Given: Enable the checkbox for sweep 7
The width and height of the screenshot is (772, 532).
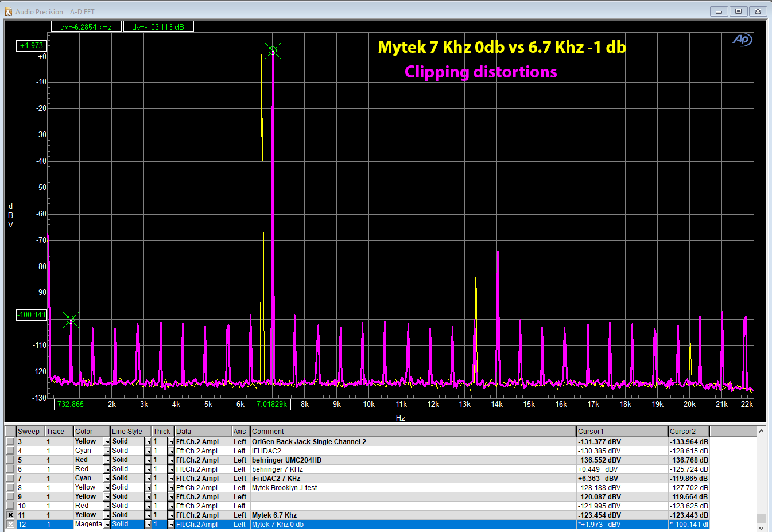Looking at the screenshot, I should click(x=10, y=479).
